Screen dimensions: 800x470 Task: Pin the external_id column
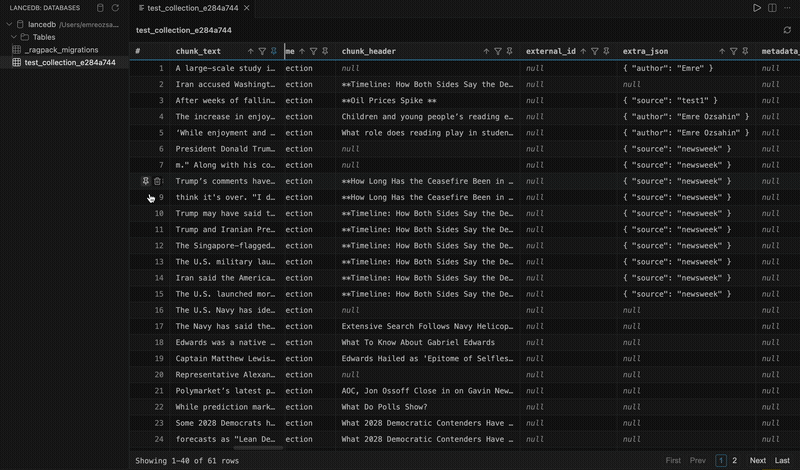click(607, 51)
